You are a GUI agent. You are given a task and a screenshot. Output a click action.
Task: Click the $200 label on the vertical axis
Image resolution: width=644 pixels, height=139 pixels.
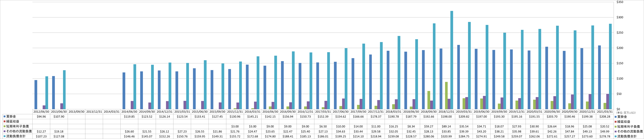[x=620, y=48]
